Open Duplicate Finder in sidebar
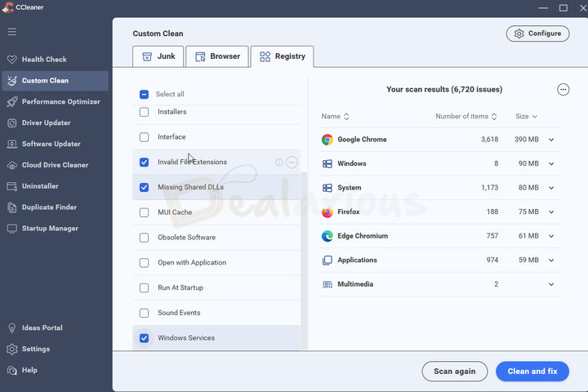588x392 pixels. 56,207
